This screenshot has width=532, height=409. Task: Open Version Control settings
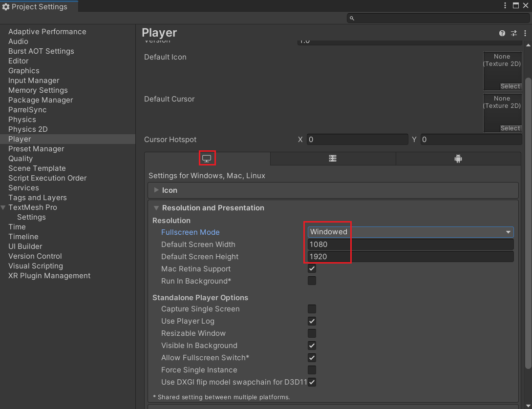click(35, 256)
